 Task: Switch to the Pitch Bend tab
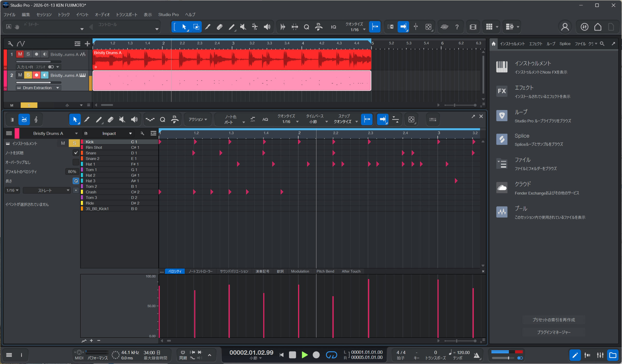pyautogui.click(x=325, y=271)
